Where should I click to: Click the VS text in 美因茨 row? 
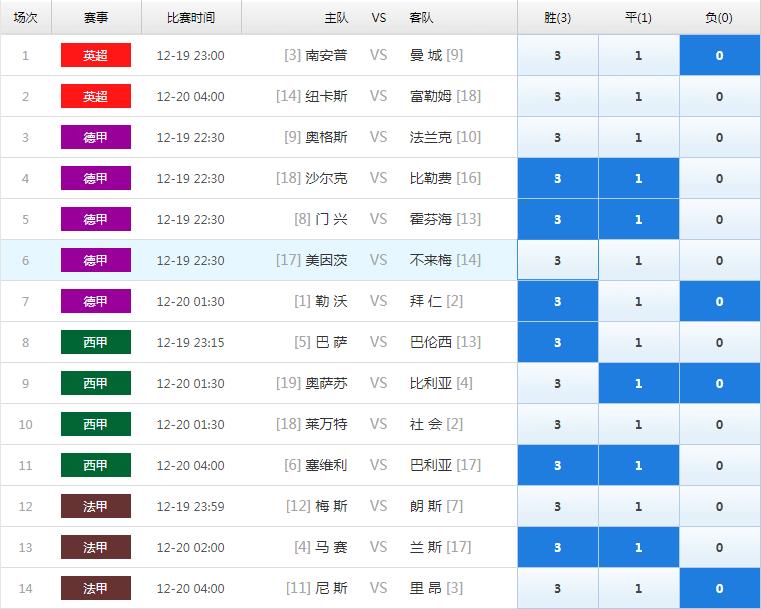click(379, 261)
